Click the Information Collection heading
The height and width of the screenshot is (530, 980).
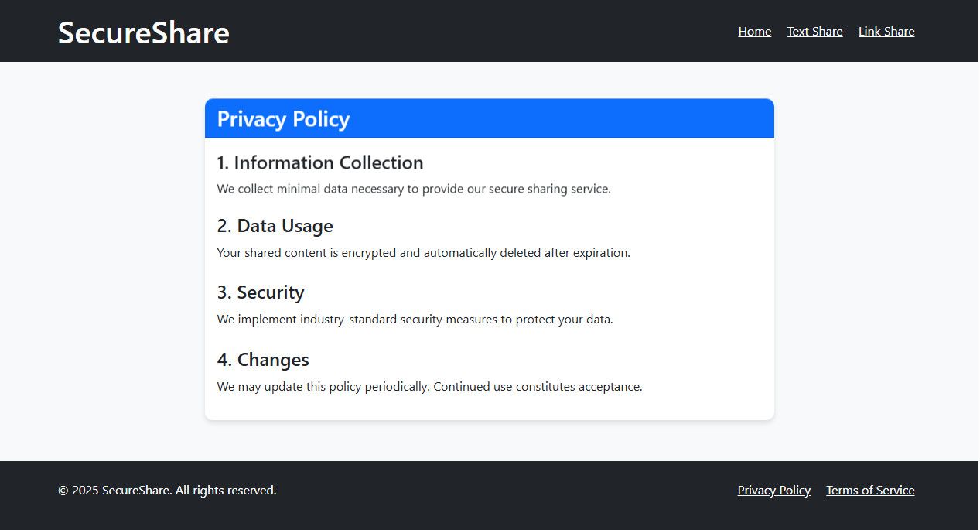(x=319, y=162)
